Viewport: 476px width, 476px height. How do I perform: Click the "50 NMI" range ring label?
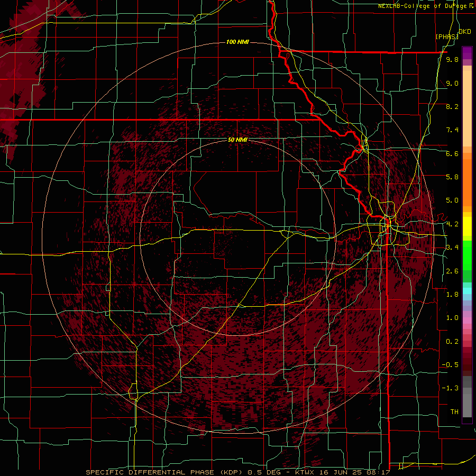pyautogui.click(x=237, y=140)
